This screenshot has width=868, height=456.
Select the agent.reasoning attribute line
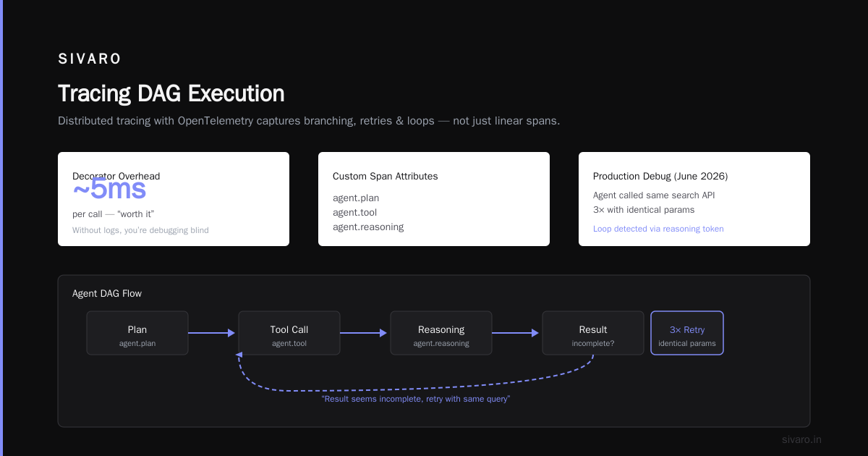[x=368, y=227]
